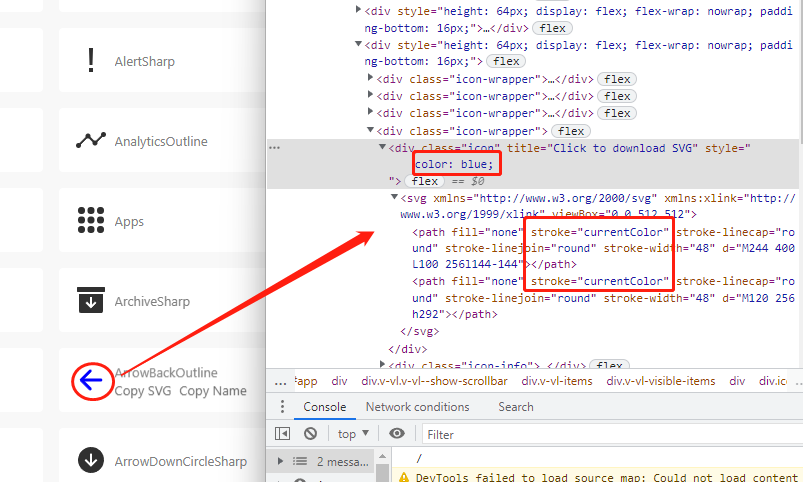Image resolution: width=803 pixels, height=482 pixels.
Task: Click the AnalyticsOutline name label
Action: pos(161,141)
